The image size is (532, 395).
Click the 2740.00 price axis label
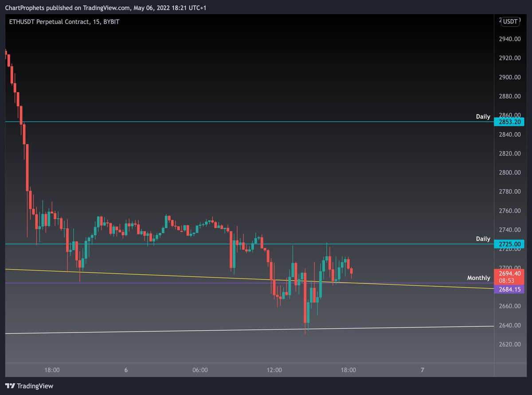pos(510,230)
